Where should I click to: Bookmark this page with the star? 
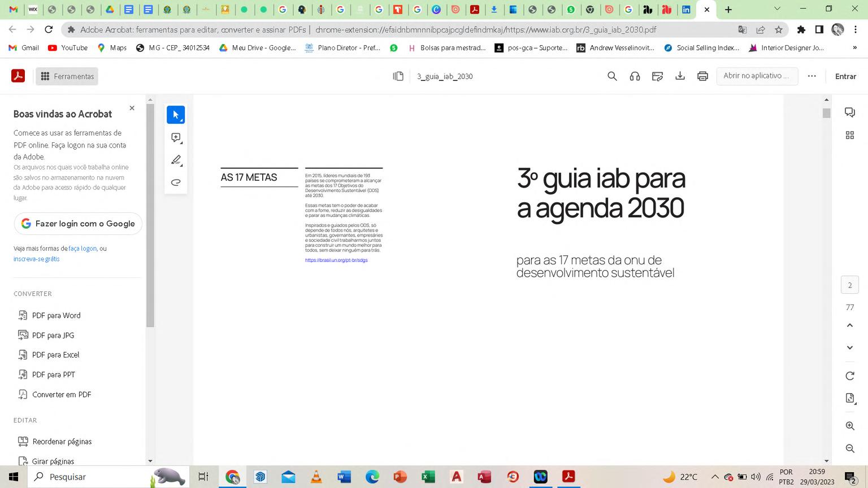779,29
